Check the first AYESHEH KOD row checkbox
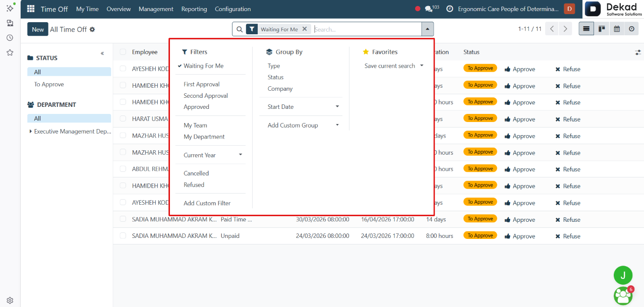The width and height of the screenshot is (644, 307). tap(123, 69)
